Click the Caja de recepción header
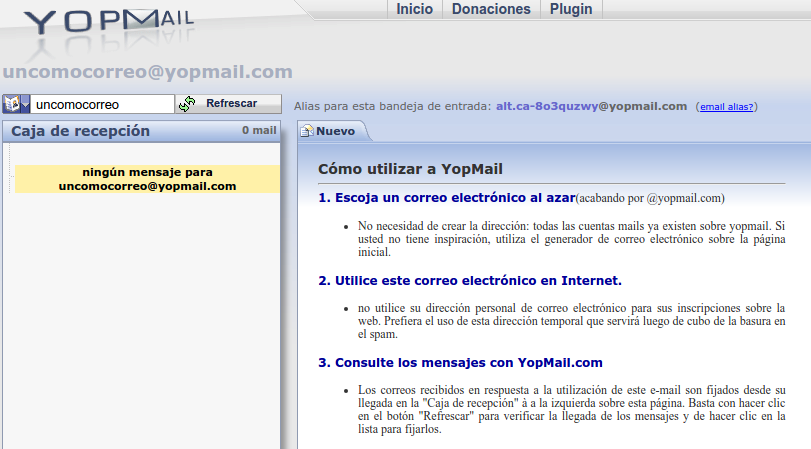The height and width of the screenshot is (449, 811). [81, 131]
